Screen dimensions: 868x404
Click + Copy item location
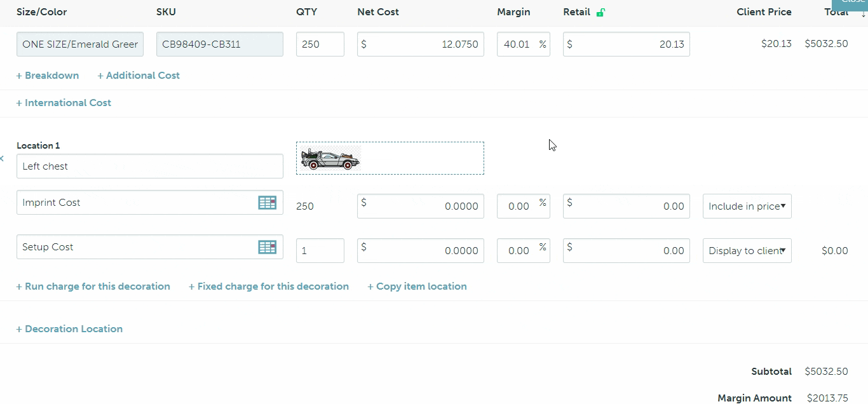pyautogui.click(x=417, y=286)
